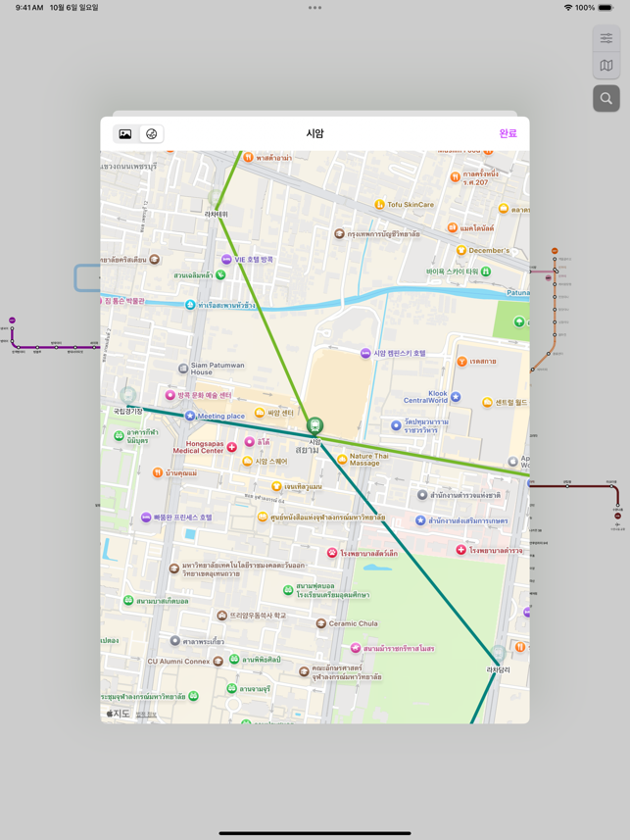Tap the 바이욕 스카이 타워 pin

pos(485,272)
